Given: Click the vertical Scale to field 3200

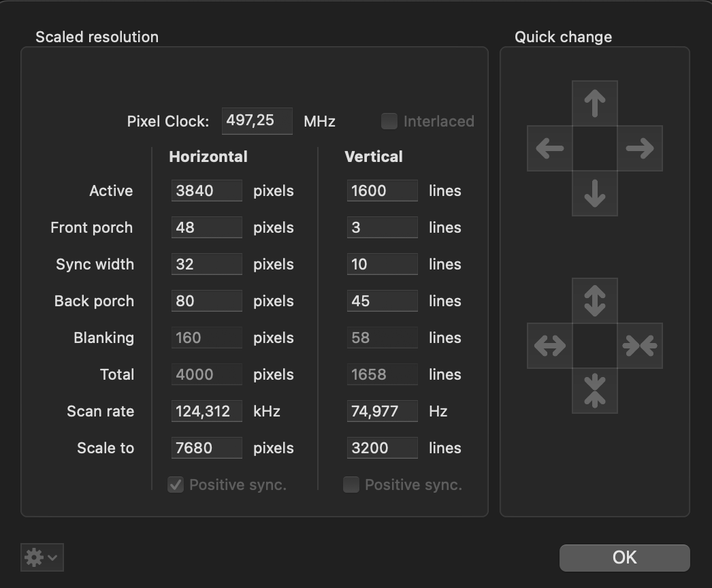Looking at the screenshot, I should click(383, 448).
